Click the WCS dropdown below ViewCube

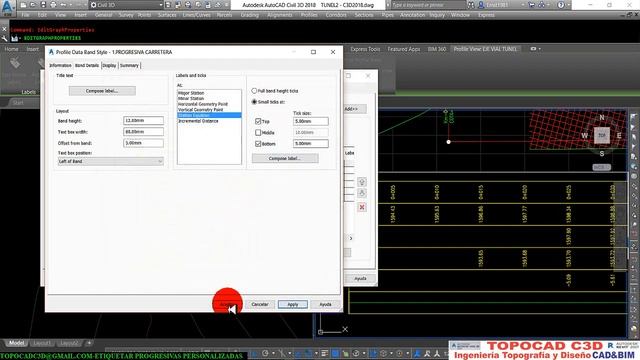602,167
